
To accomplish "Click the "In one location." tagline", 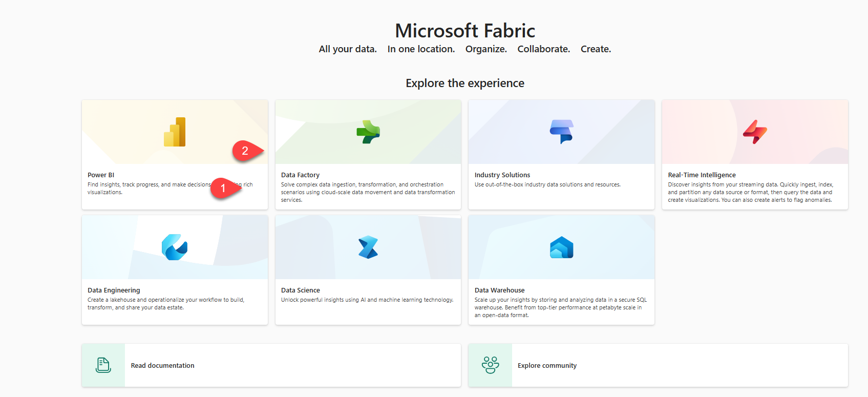I will point(421,49).
